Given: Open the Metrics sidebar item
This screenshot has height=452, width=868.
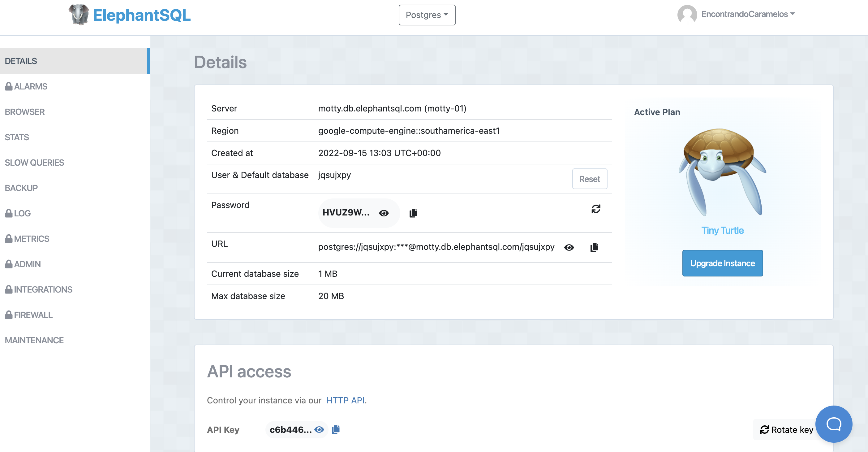Looking at the screenshot, I should coord(32,239).
